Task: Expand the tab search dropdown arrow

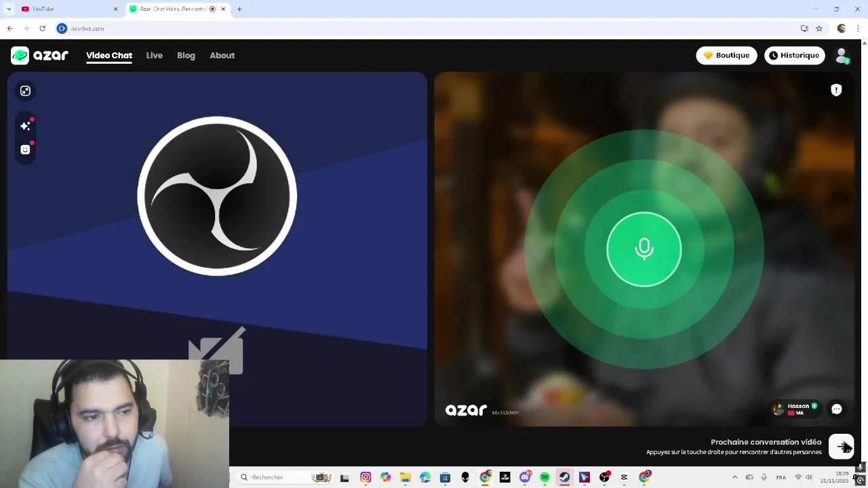Action: coord(8,9)
